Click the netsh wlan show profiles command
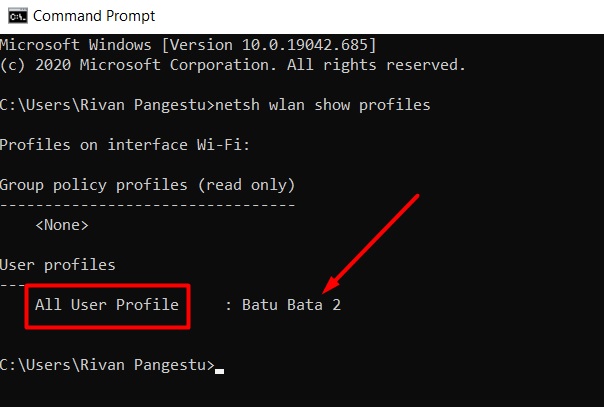The width and height of the screenshot is (604, 407). [x=323, y=105]
